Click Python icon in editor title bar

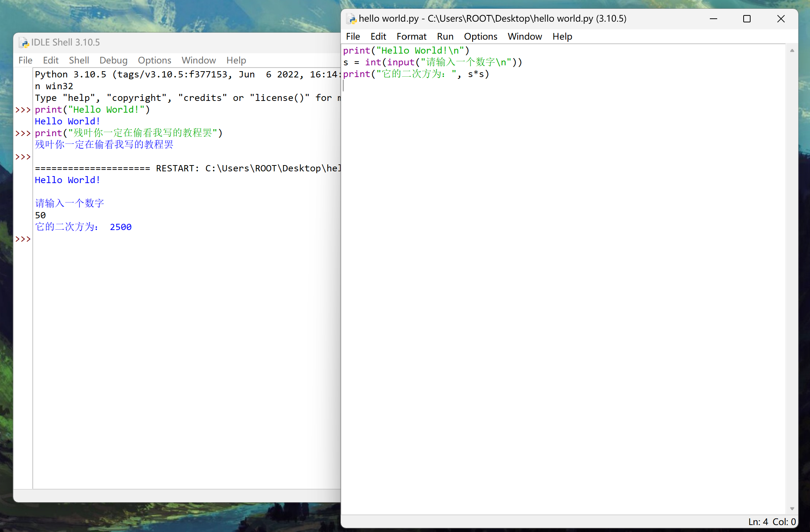pos(351,19)
